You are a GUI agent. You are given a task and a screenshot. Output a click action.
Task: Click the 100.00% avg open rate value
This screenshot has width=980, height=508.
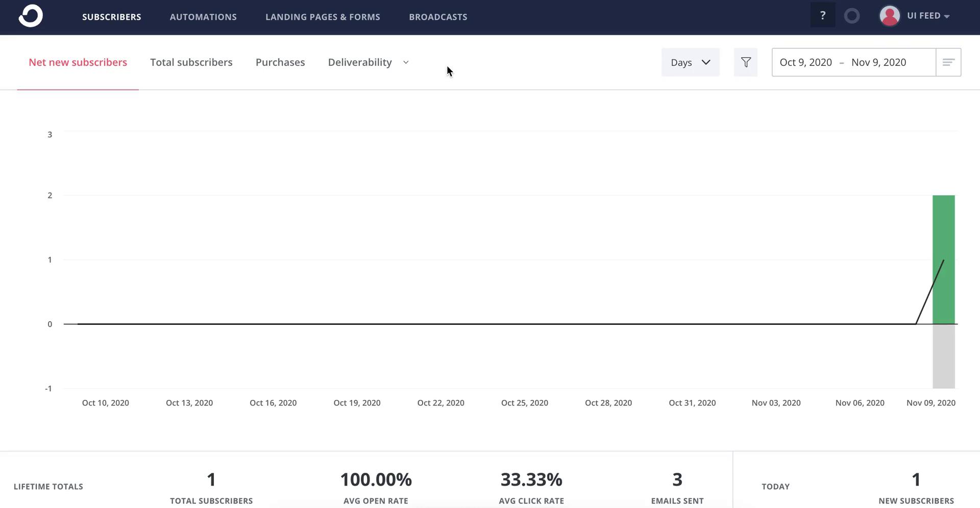(x=376, y=479)
